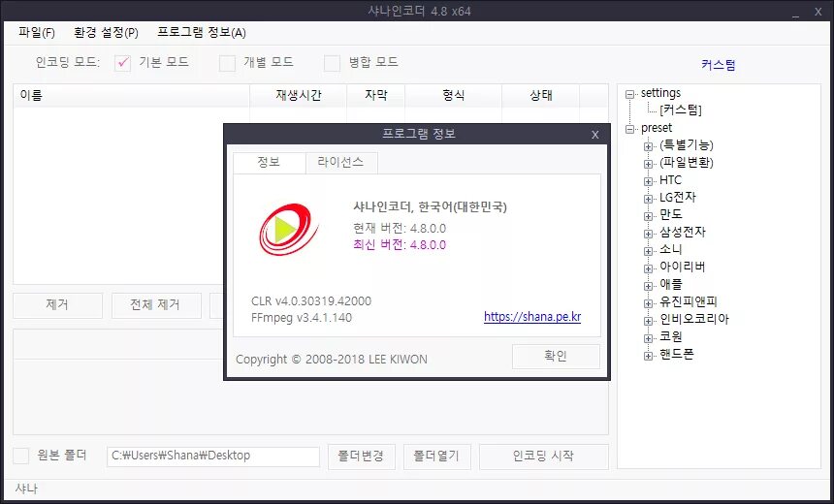
Task: Open the 프로그램 정보(A) menu
Action: point(202,33)
